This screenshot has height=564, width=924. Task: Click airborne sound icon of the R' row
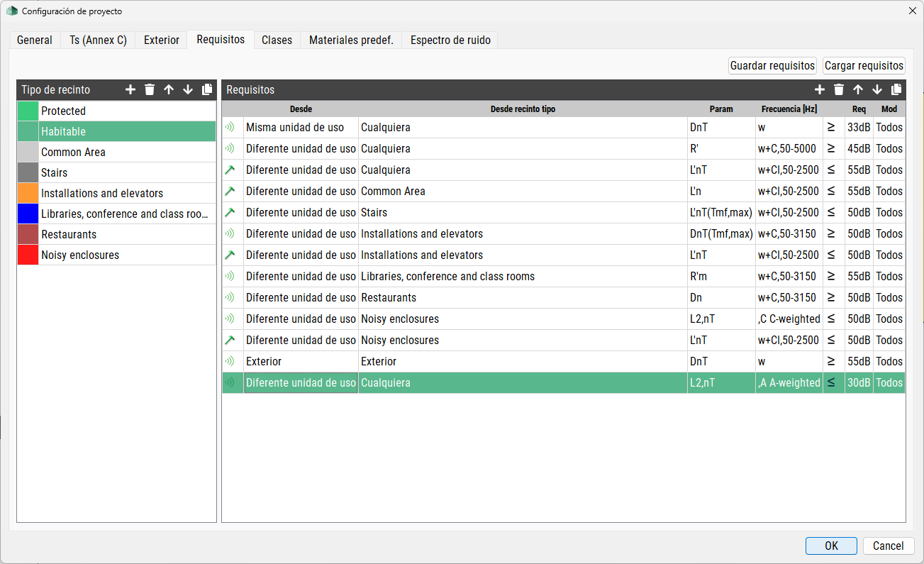coord(230,149)
